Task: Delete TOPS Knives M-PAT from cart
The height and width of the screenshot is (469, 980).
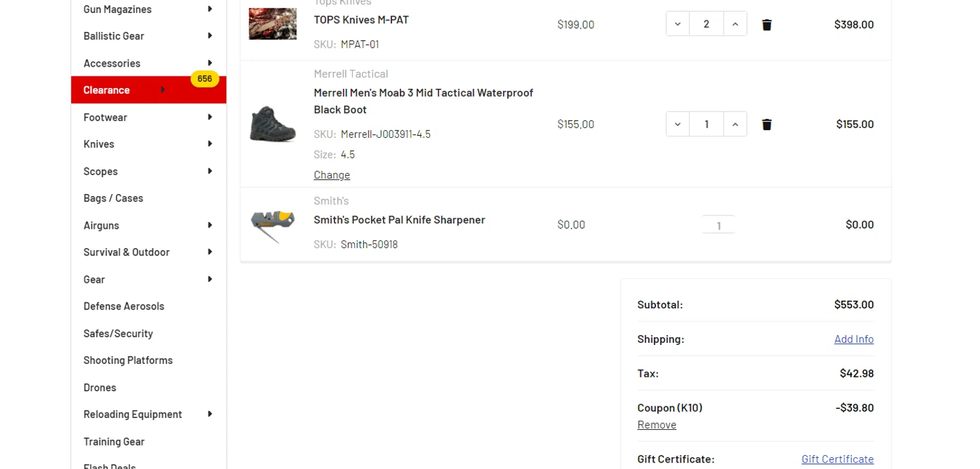Action: coord(767,25)
